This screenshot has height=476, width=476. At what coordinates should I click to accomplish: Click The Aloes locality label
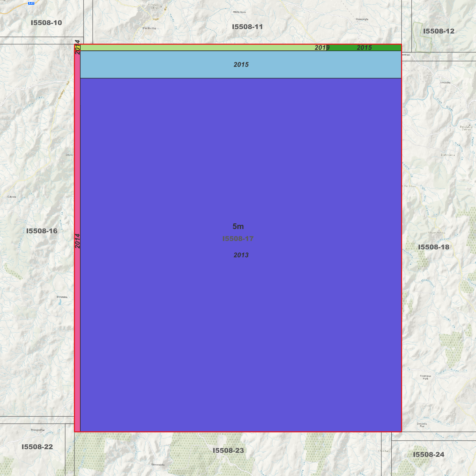410,186
